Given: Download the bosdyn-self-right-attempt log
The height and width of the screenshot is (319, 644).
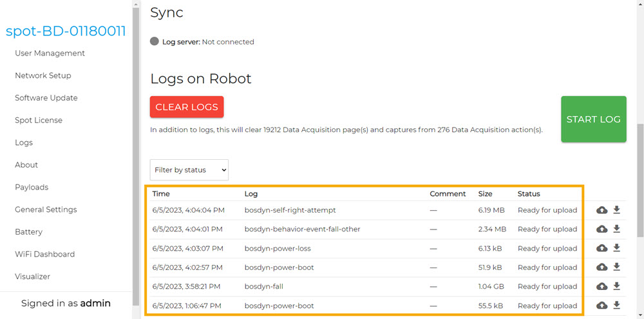Looking at the screenshot, I should pos(616,210).
